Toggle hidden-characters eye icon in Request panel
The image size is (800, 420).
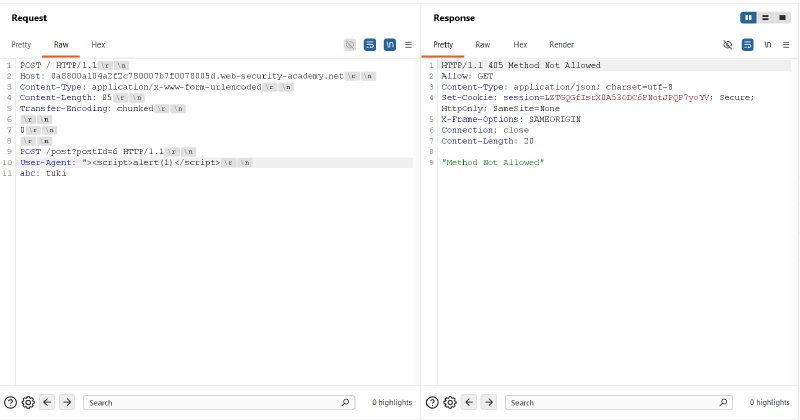(x=349, y=45)
